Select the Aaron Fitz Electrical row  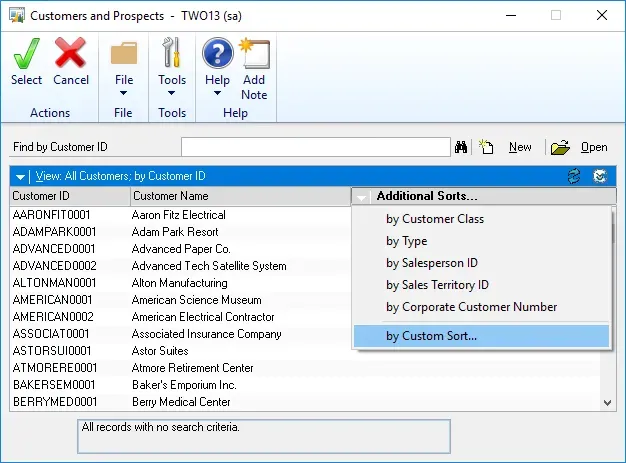(178, 215)
